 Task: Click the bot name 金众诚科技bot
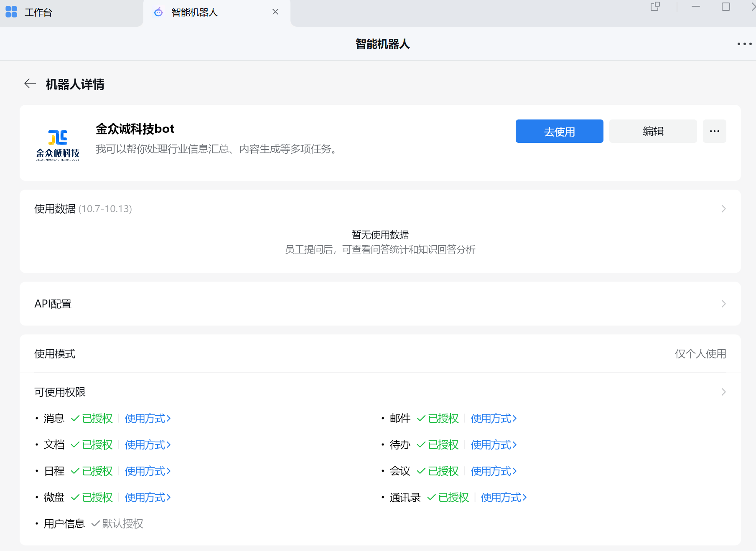pos(135,129)
